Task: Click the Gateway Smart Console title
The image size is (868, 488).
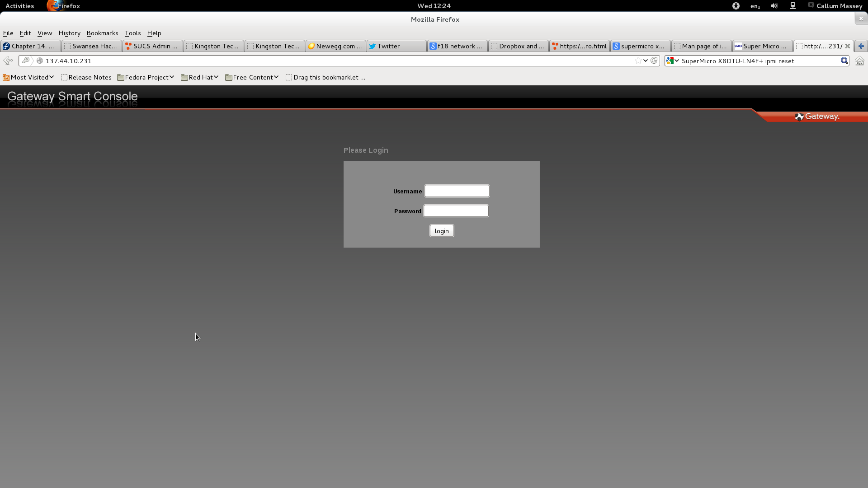Action: point(72,96)
